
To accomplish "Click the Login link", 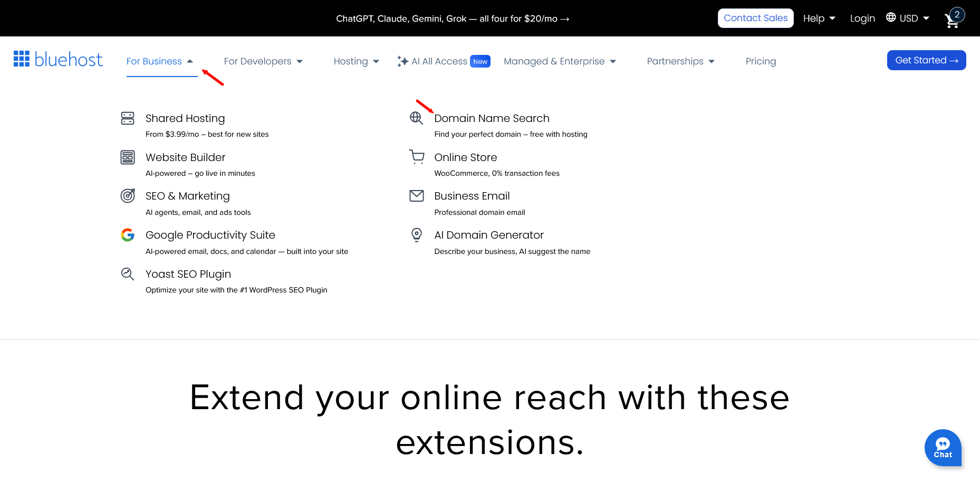I will pos(862,18).
